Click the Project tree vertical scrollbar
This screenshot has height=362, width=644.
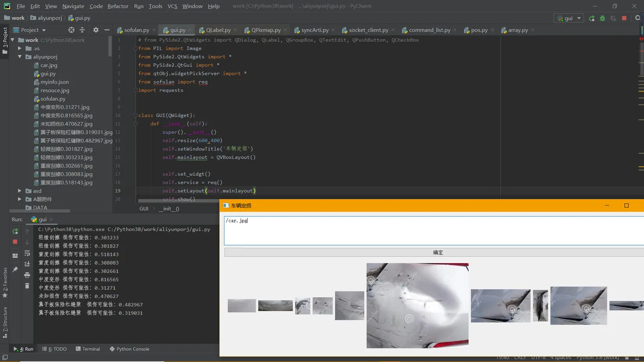point(110,46)
